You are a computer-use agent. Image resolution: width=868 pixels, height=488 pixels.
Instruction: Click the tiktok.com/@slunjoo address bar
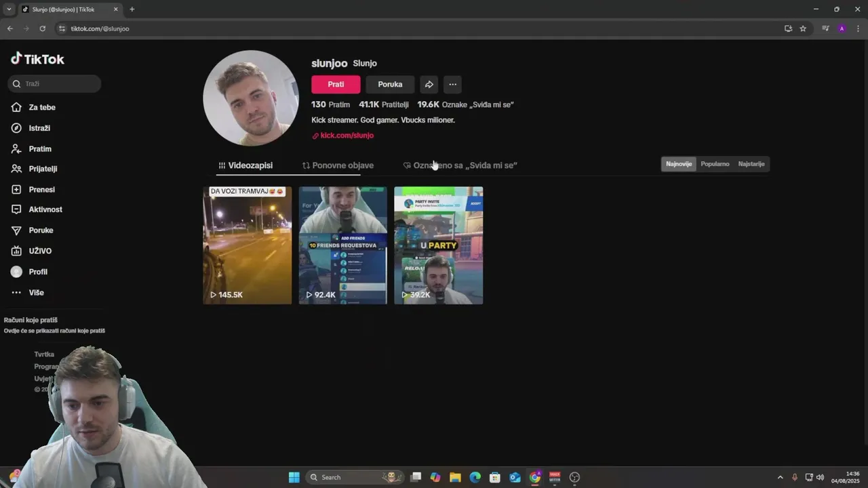pos(420,28)
